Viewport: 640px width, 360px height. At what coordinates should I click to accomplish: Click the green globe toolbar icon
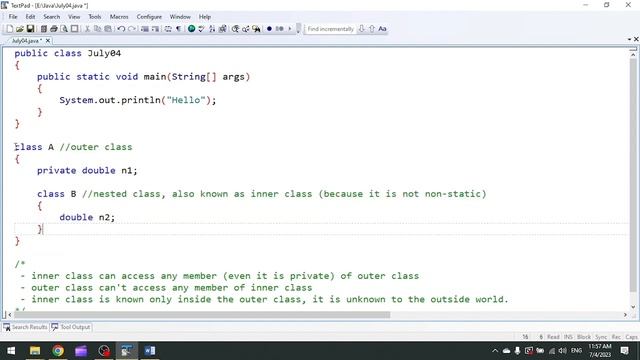tap(191, 29)
